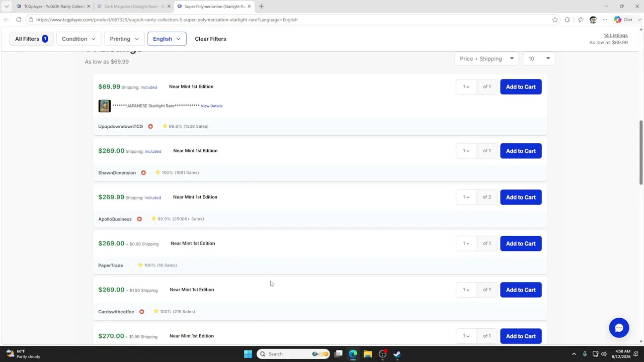644x362 pixels.
Task: Open File Explorer from the taskbar
Action: pyautogui.click(x=368, y=354)
